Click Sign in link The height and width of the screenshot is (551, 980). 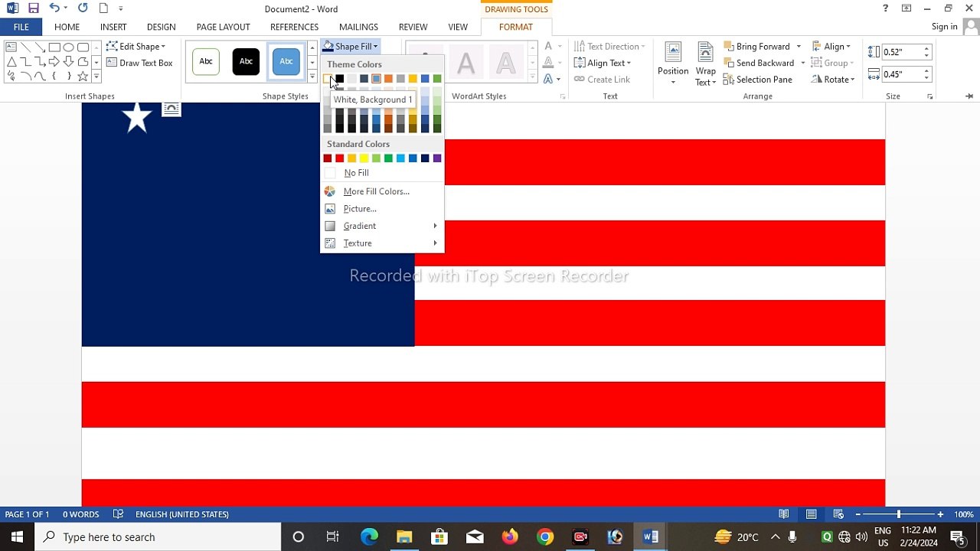tap(944, 27)
